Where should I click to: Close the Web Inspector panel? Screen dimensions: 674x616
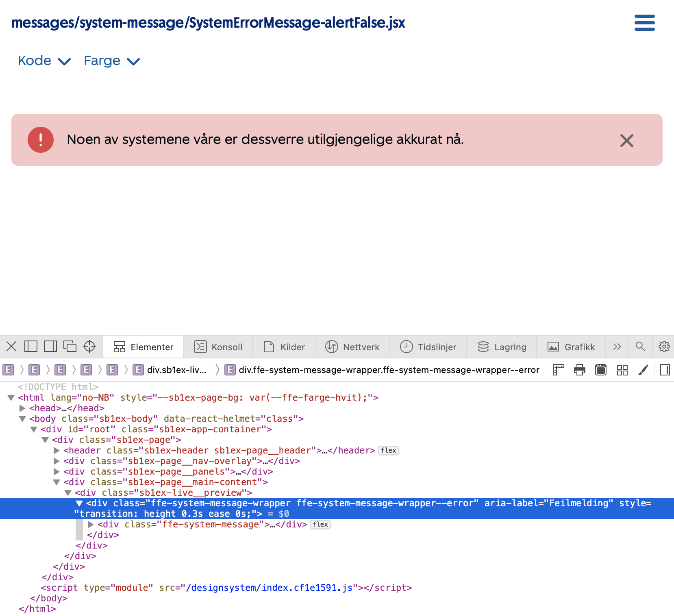[x=11, y=347]
